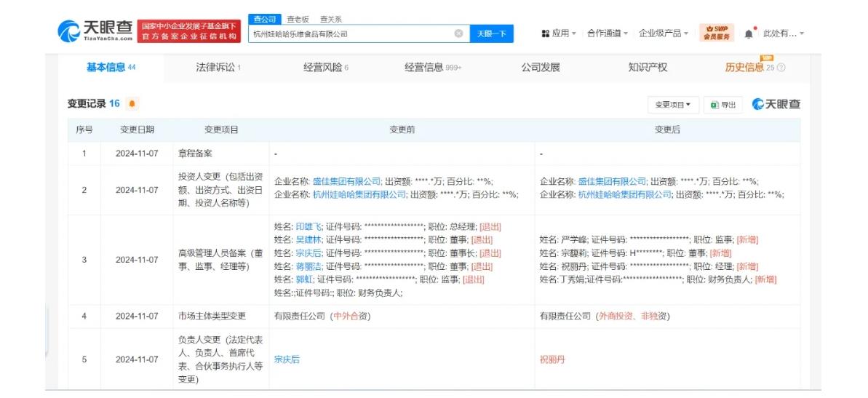The height and width of the screenshot is (398, 868).
Task: Open 杭州娃哈哈集团有限公司 link in 变更前 column
Action: (359, 194)
